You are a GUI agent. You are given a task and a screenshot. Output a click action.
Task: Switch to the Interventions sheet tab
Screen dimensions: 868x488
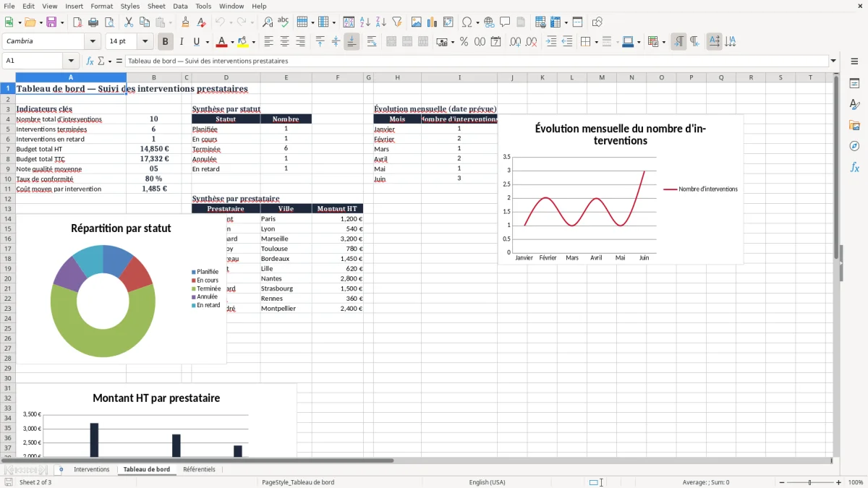(x=92, y=469)
